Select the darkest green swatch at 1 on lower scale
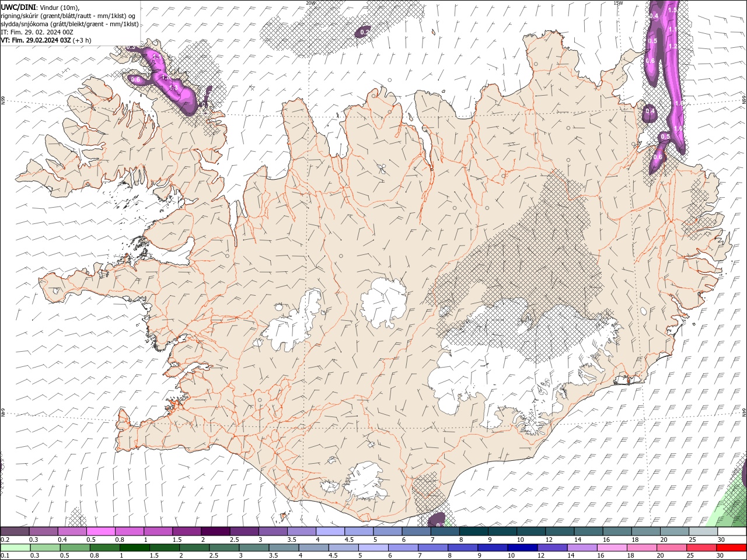Image resolution: width=747 pixels, height=560 pixels. tap(134, 548)
